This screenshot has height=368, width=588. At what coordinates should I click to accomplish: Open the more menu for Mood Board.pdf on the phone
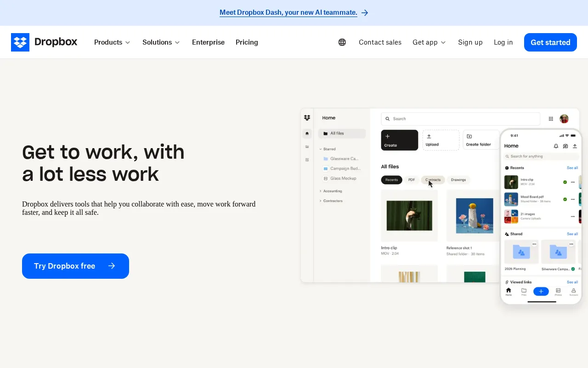click(573, 199)
